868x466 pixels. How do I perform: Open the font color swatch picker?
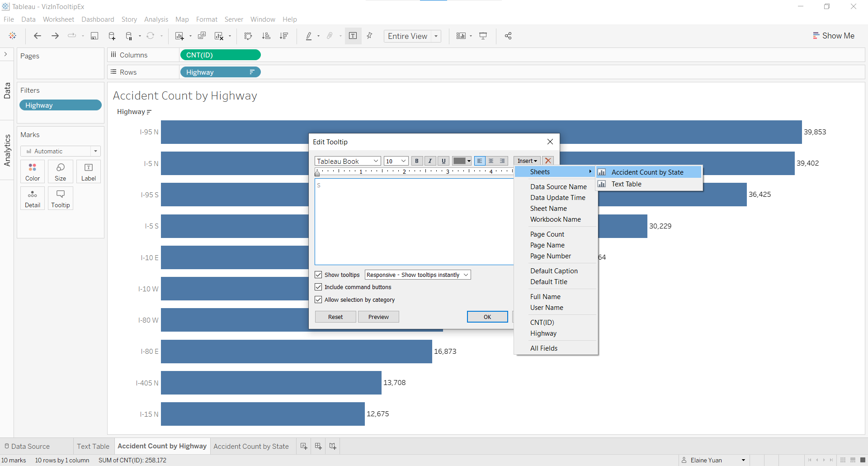462,161
